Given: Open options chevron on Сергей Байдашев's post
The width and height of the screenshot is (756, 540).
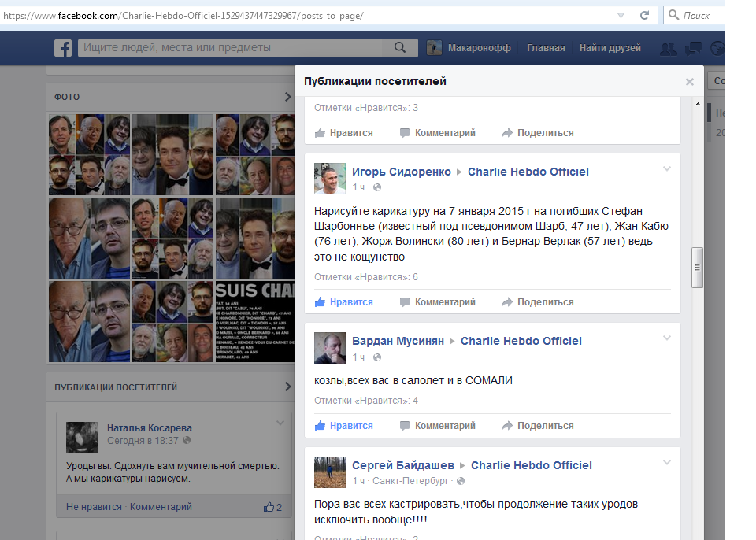Looking at the screenshot, I should [x=667, y=462].
